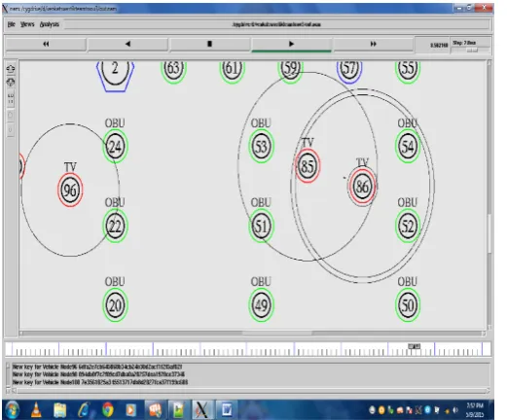Image resolution: width=507 pixels, height=420 pixels.
Task: Open the File menu
Action: [12, 24]
